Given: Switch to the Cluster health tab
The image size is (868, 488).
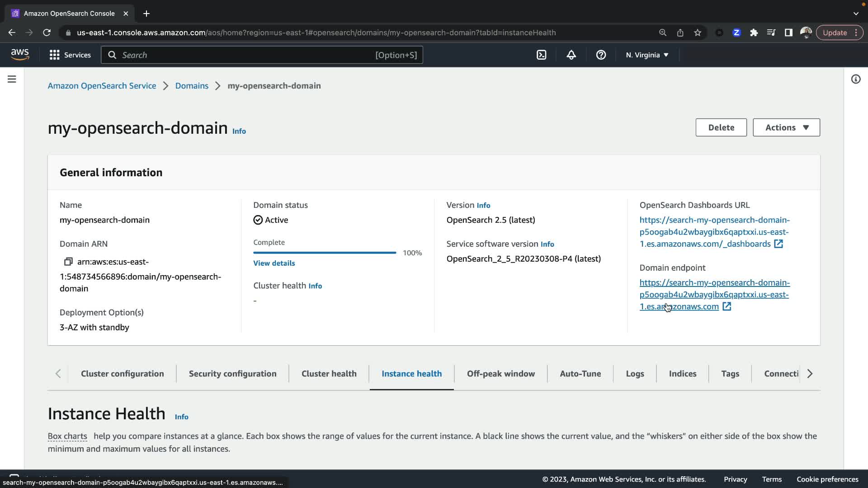Looking at the screenshot, I should [329, 374].
